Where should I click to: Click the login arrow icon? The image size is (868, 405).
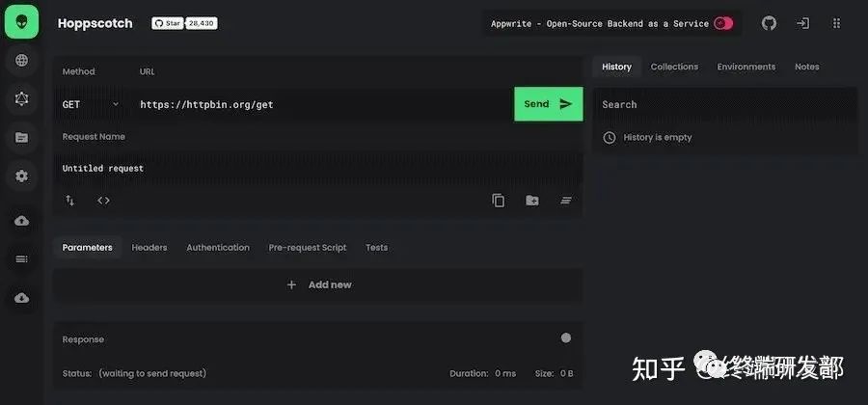pyautogui.click(x=802, y=23)
